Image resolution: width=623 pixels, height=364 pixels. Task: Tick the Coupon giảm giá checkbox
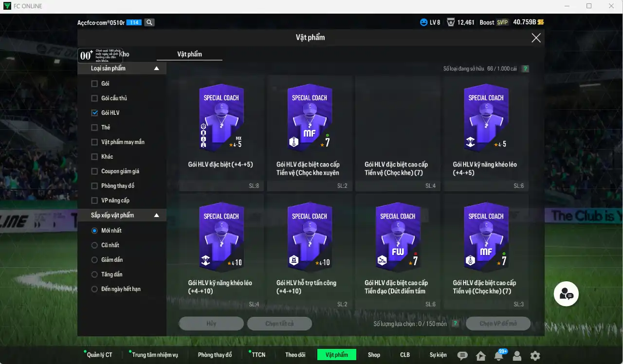point(94,171)
